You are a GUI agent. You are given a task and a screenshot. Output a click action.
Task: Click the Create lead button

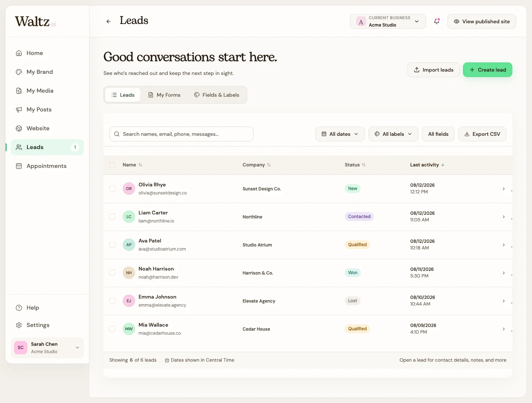(x=488, y=70)
